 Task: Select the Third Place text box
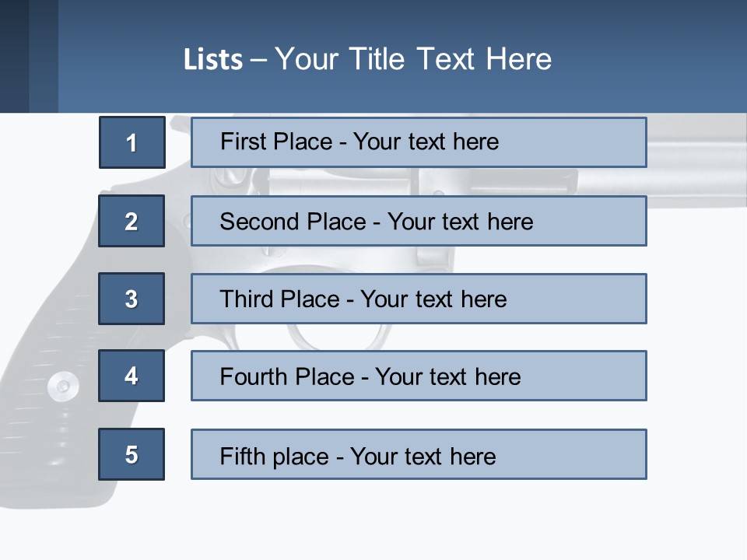point(419,299)
